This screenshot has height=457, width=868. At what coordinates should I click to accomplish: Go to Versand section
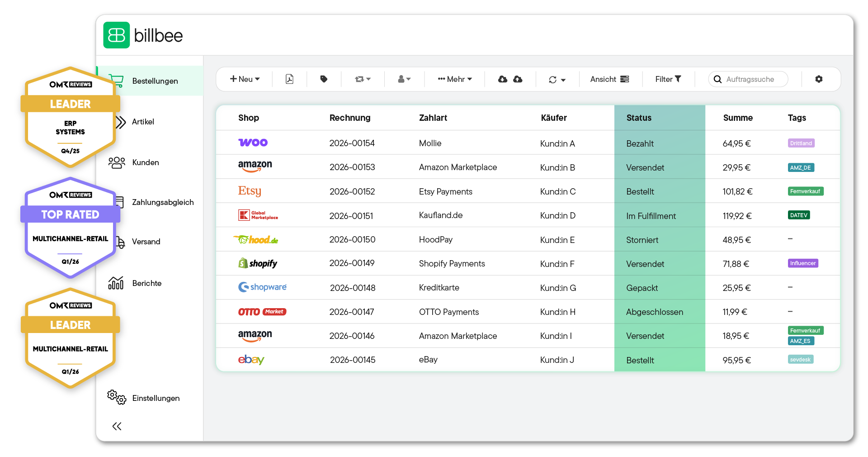coord(146,242)
